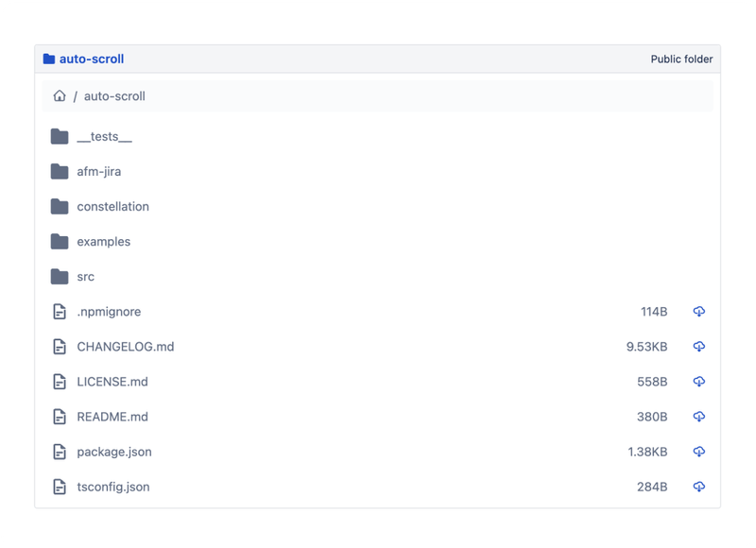Download tsconfig.json via its cloud icon
This screenshot has height=548, width=756.
click(x=697, y=487)
